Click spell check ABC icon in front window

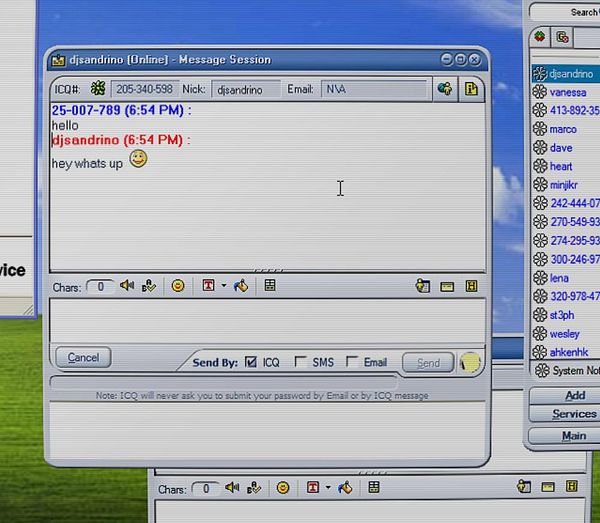[148, 285]
